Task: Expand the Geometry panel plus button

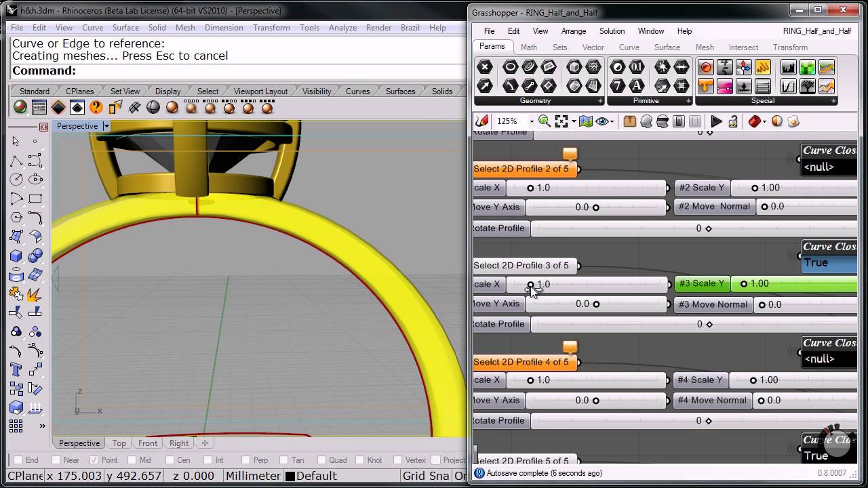Action: (600, 101)
